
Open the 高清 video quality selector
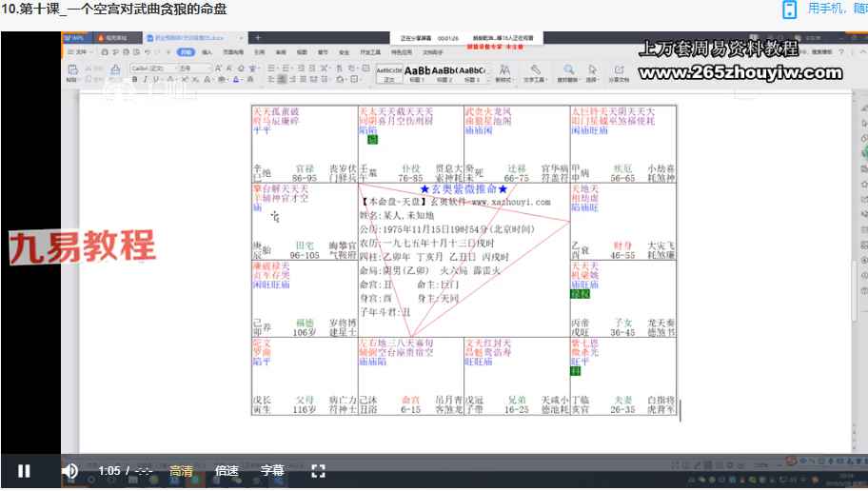(181, 470)
